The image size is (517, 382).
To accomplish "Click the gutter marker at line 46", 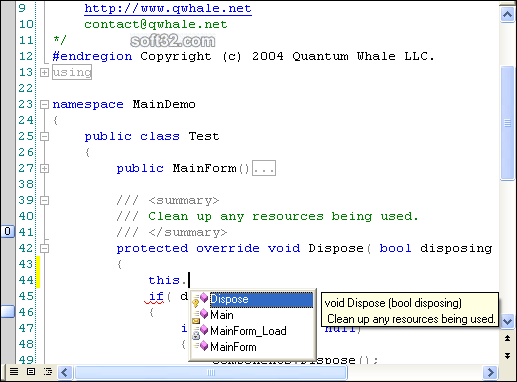I will [8, 312].
